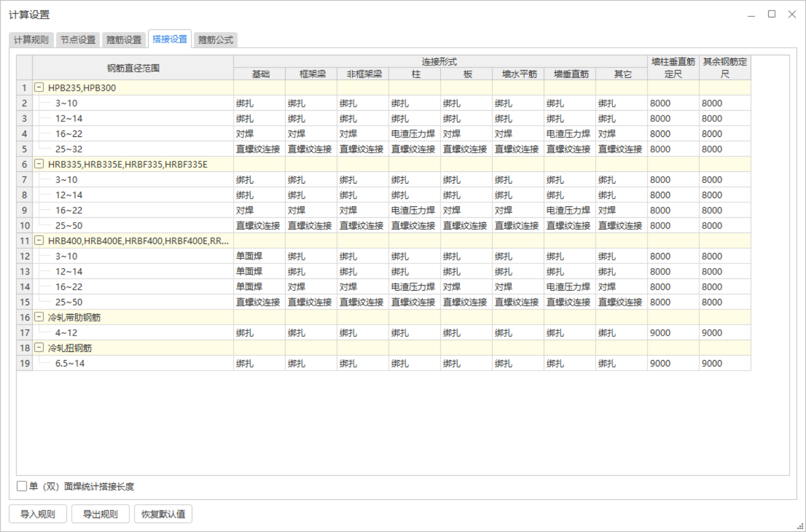Click row 9's 墙垂直筋 cell showing 电渣压力焊

[x=570, y=210]
